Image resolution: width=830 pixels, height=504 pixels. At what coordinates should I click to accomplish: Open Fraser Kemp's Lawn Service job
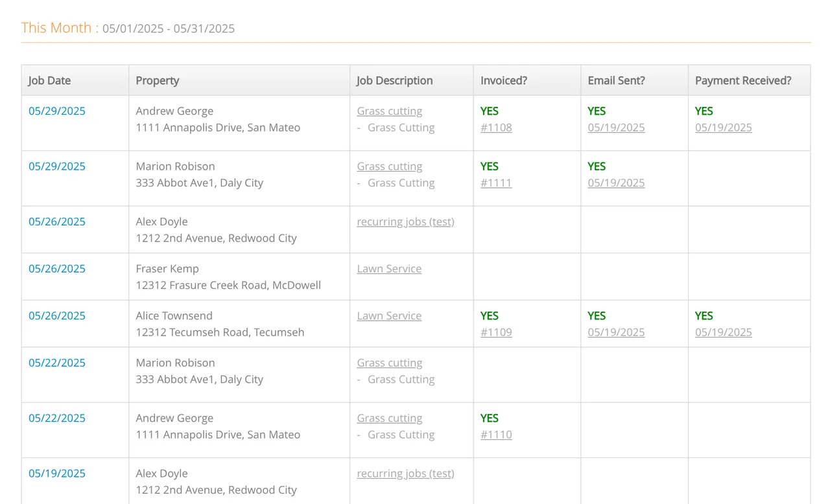[389, 268]
